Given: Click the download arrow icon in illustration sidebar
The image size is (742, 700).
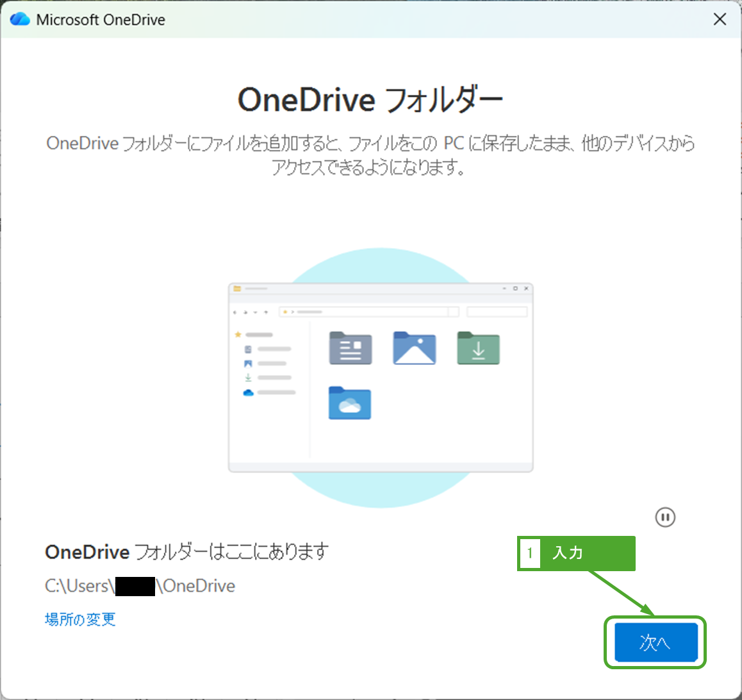Looking at the screenshot, I should [x=248, y=378].
